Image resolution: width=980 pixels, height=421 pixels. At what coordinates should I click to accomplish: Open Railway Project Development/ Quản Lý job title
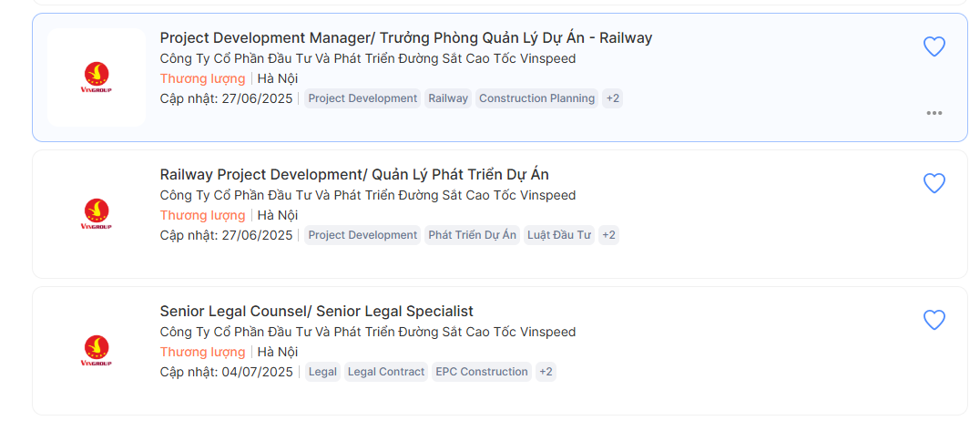(354, 175)
